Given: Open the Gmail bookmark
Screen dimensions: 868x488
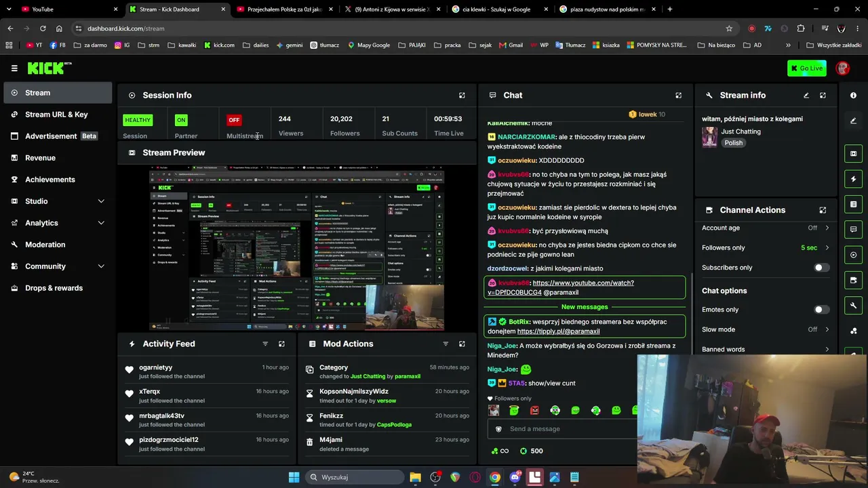Looking at the screenshot, I should (x=511, y=45).
